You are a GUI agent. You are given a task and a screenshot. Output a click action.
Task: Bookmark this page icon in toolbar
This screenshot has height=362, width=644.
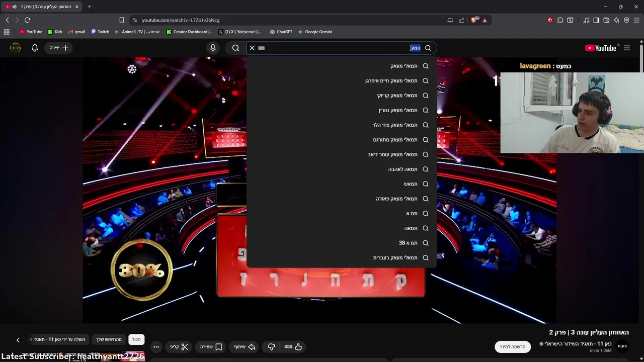click(x=121, y=20)
